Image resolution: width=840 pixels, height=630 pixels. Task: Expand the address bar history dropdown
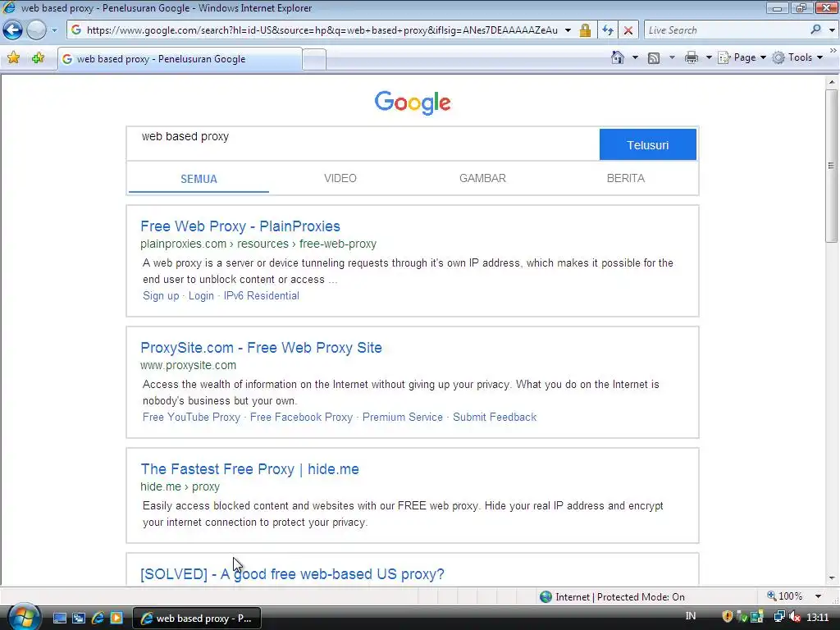click(x=568, y=30)
